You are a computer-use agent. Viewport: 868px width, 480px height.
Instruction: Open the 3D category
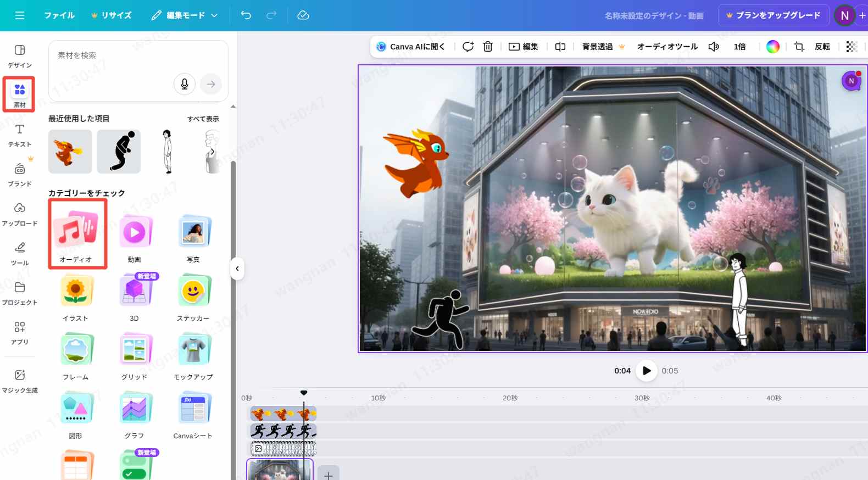click(x=134, y=298)
